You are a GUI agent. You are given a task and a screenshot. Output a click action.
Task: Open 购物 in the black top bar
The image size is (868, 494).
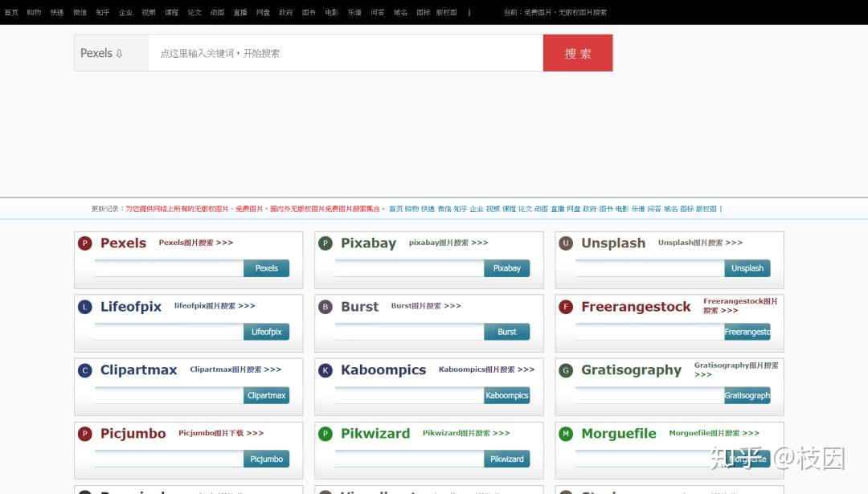(x=34, y=12)
